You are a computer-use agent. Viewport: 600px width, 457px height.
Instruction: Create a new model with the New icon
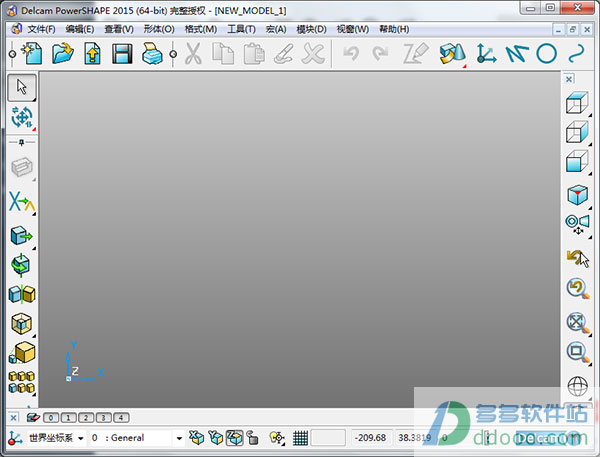coord(32,54)
